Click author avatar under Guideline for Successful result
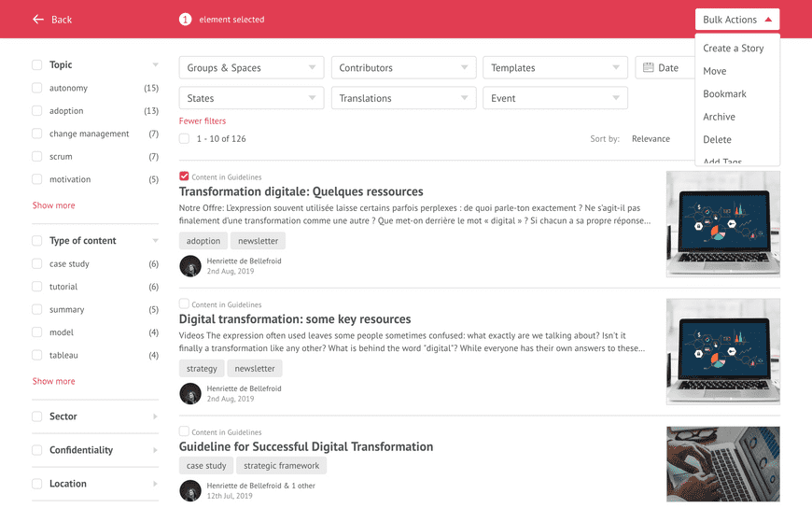 click(190, 490)
